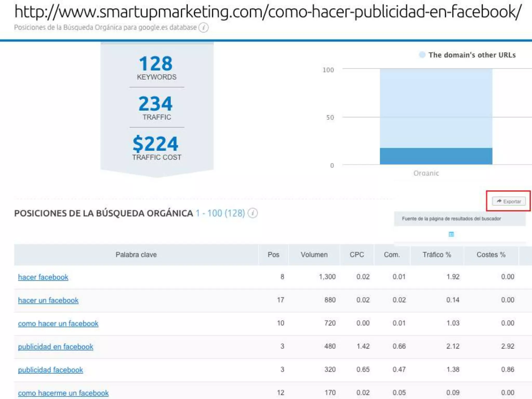Click 'Fuente de la página de resultados' label
The width and height of the screenshot is (532, 399).
pyautogui.click(x=451, y=219)
